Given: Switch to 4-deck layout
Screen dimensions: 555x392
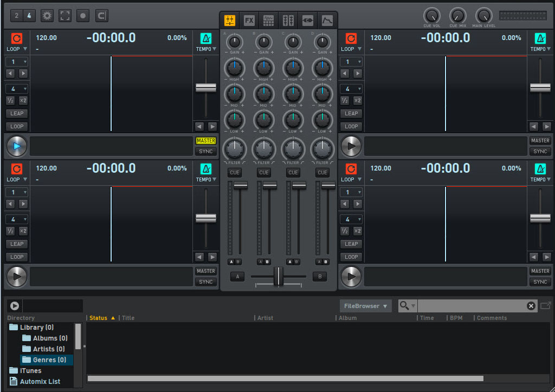Looking at the screenshot, I should [x=29, y=16].
